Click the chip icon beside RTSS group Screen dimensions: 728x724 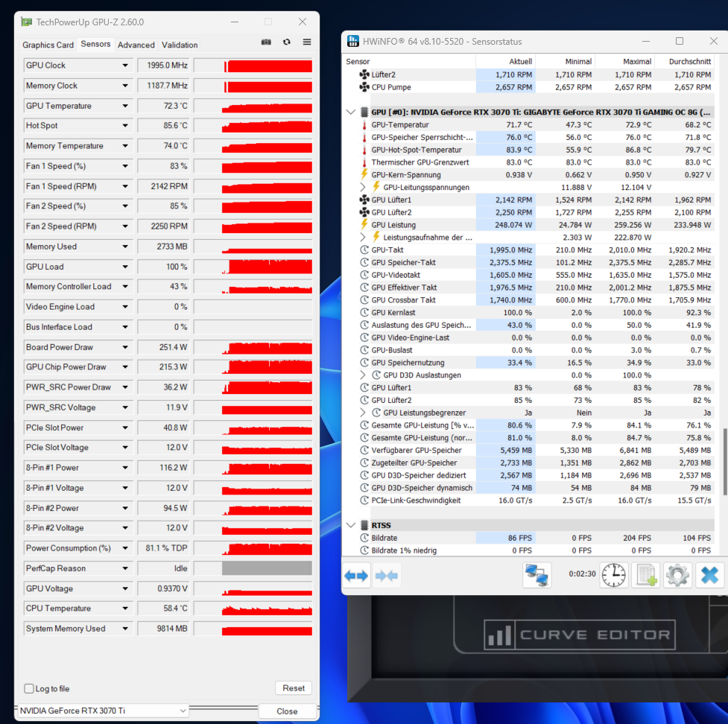[364, 525]
